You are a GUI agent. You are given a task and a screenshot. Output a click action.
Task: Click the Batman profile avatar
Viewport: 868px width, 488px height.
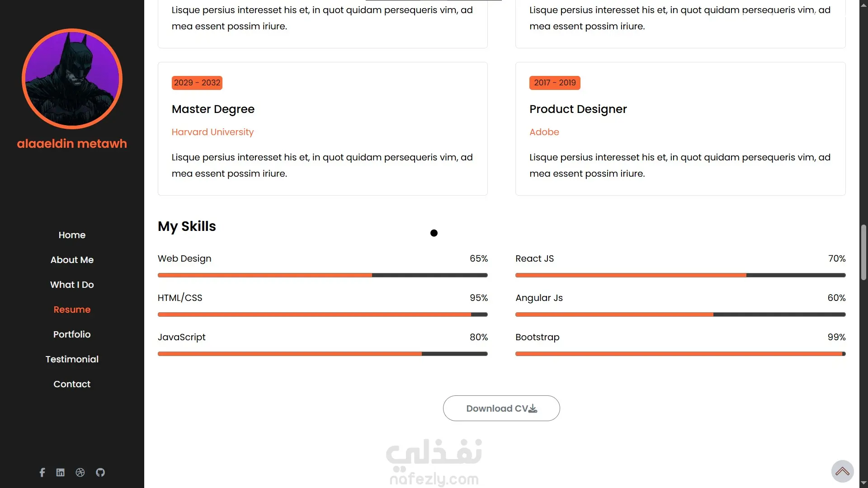pos(72,79)
